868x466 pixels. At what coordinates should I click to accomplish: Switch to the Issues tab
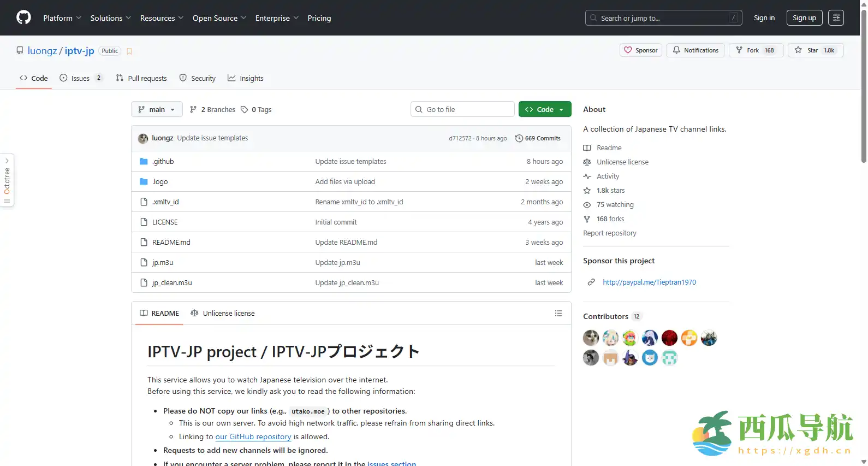pos(80,78)
